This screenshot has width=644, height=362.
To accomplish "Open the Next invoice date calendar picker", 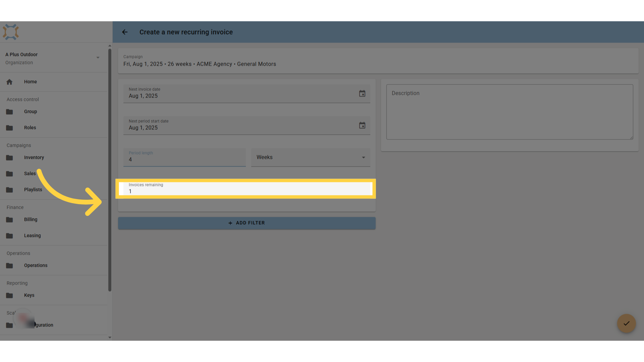I will (x=362, y=94).
